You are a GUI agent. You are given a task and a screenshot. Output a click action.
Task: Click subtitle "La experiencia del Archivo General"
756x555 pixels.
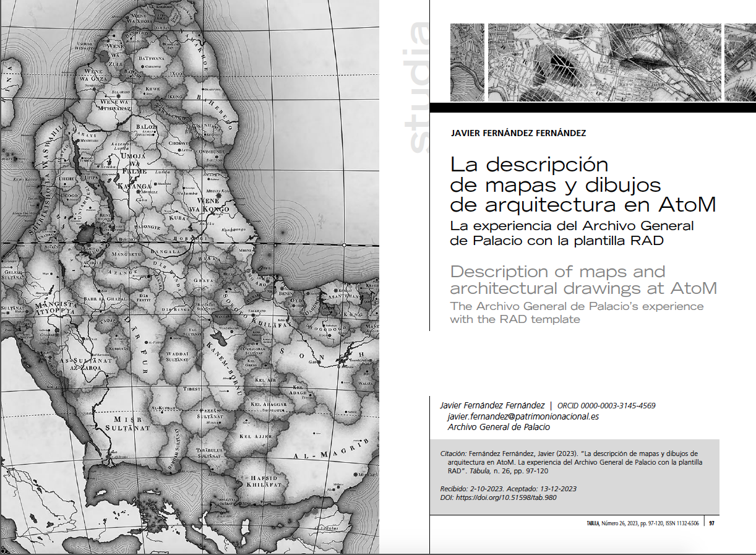pyautogui.click(x=572, y=226)
